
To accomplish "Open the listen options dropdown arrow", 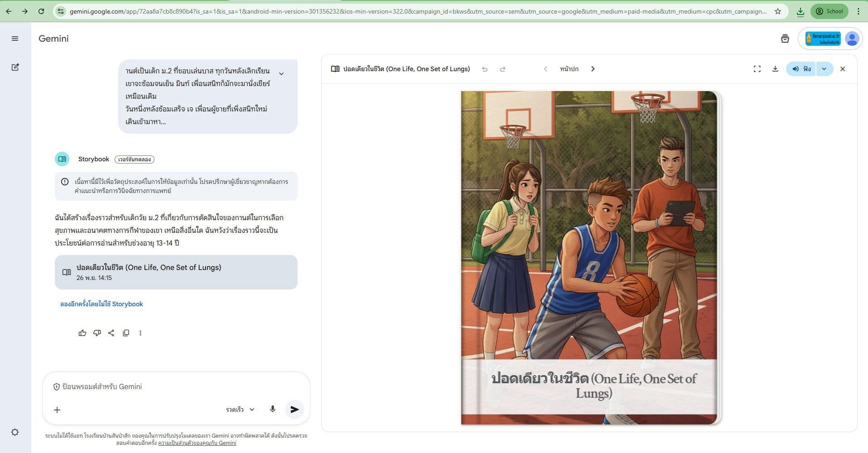I will (x=824, y=69).
